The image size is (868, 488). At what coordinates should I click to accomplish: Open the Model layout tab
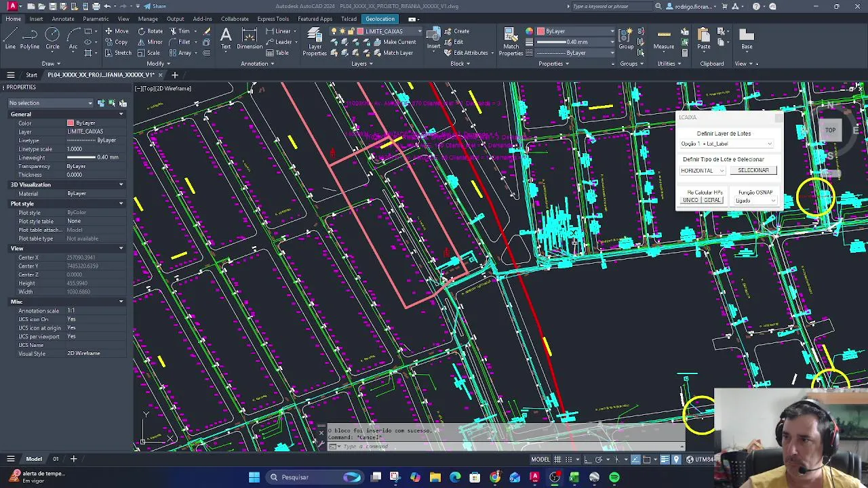tap(34, 459)
